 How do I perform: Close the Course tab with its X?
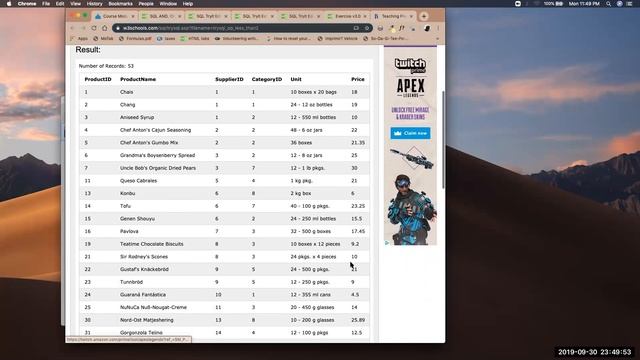pyautogui.click(x=133, y=16)
